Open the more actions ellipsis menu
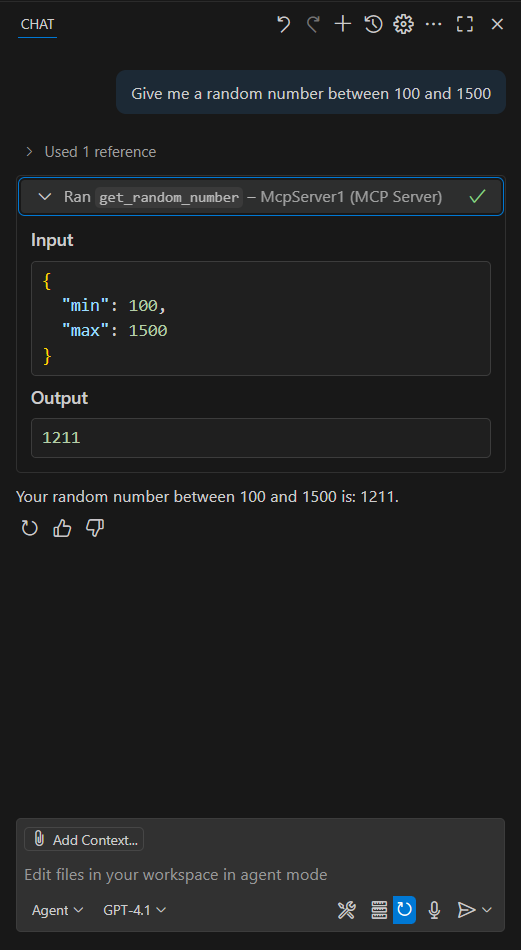 click(434, 24)
